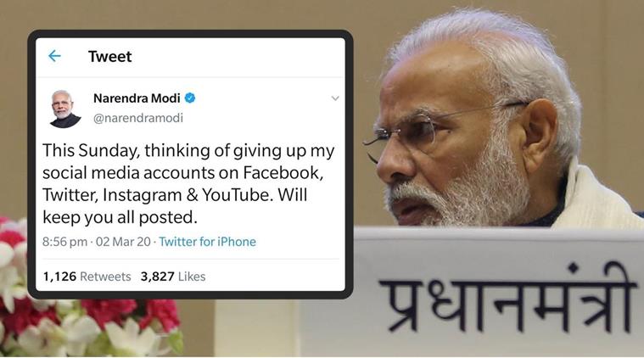Go back using the blue arrow icon
This screenshot has height=358, width=644.
pos(54,56)
